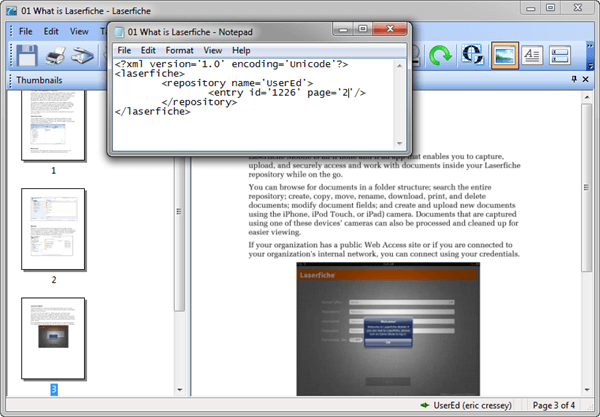Click the Laserfiche app icon in title bar
The width and height of the screenshot is (600, 417).
[11, 11]
